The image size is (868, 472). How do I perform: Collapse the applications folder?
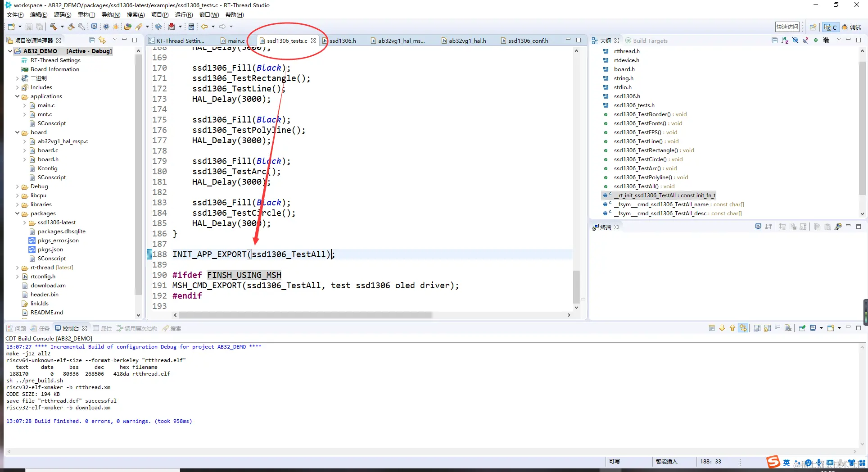pyautogui.click(x=17, y=96)
